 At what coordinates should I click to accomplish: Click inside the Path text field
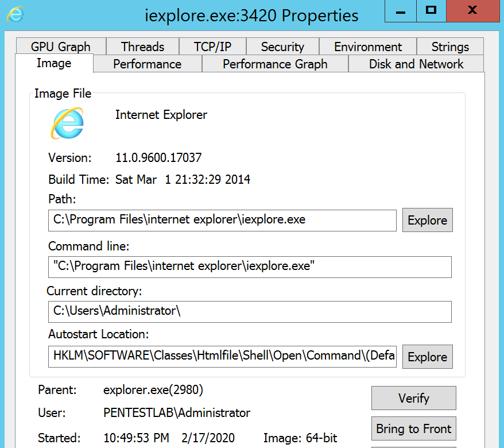[x=222, y=220]
